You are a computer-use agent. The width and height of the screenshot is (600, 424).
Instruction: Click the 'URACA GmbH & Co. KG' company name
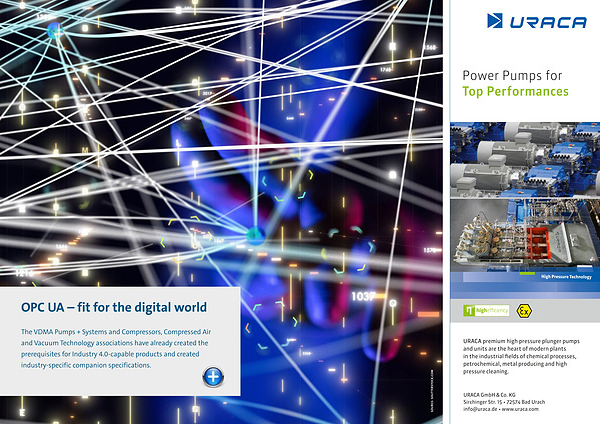click(489, 395)
